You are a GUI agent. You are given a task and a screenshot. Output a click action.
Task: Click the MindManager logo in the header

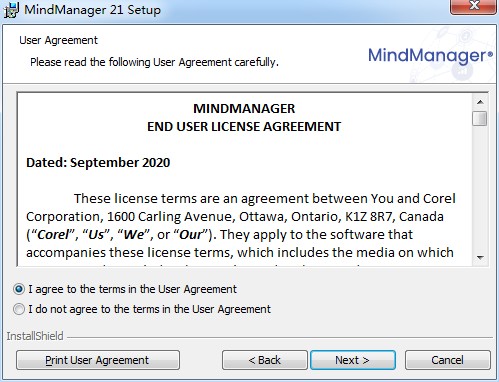[430, 55]
